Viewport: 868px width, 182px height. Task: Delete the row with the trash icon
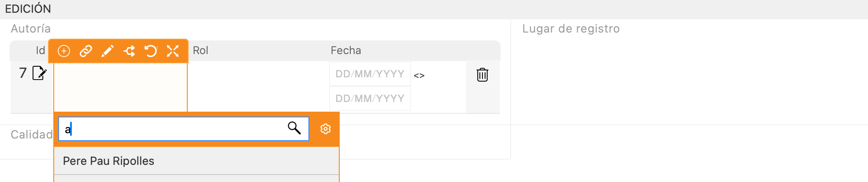coord(482,75)
